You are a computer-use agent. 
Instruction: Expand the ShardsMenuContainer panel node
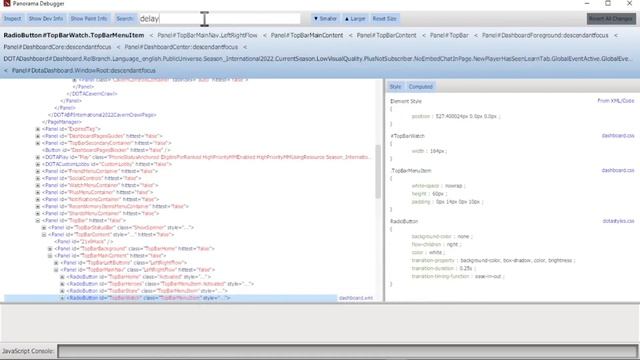[38, 213]
